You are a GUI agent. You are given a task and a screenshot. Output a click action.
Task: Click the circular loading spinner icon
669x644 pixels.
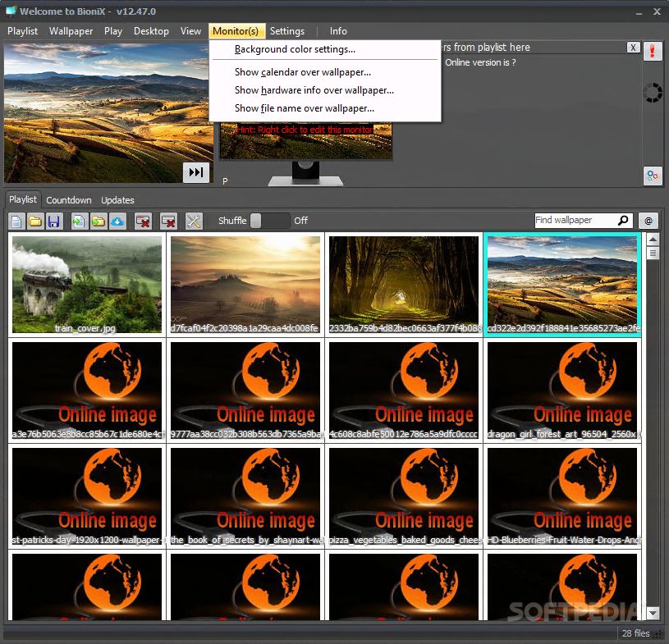[653, 93]
